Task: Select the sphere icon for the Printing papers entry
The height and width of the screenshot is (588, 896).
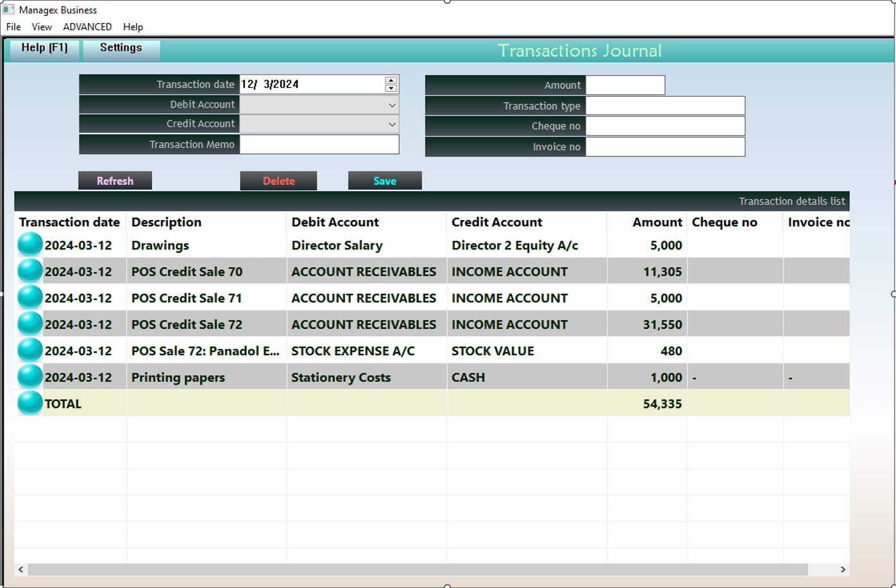Action: click(29, 377)
